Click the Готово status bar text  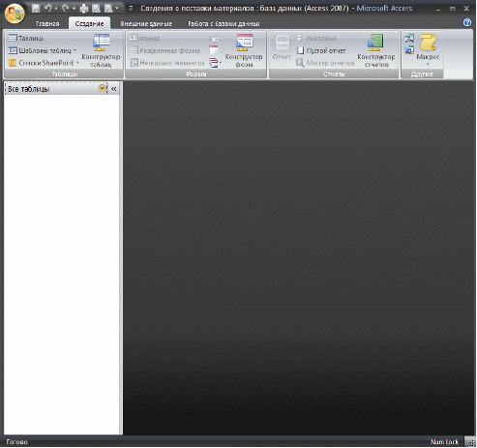[x=17, y=442]
